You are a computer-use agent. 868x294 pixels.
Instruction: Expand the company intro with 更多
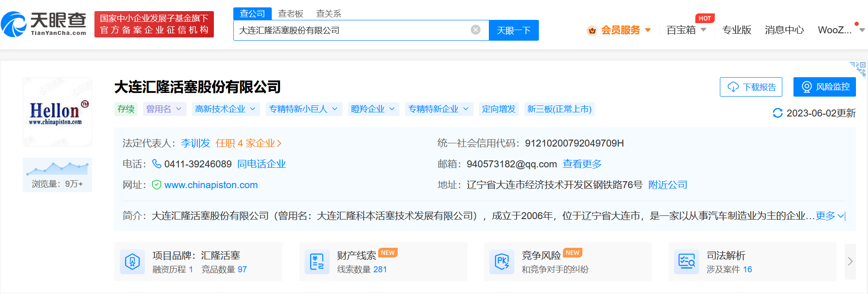click(x=830, y=216)
